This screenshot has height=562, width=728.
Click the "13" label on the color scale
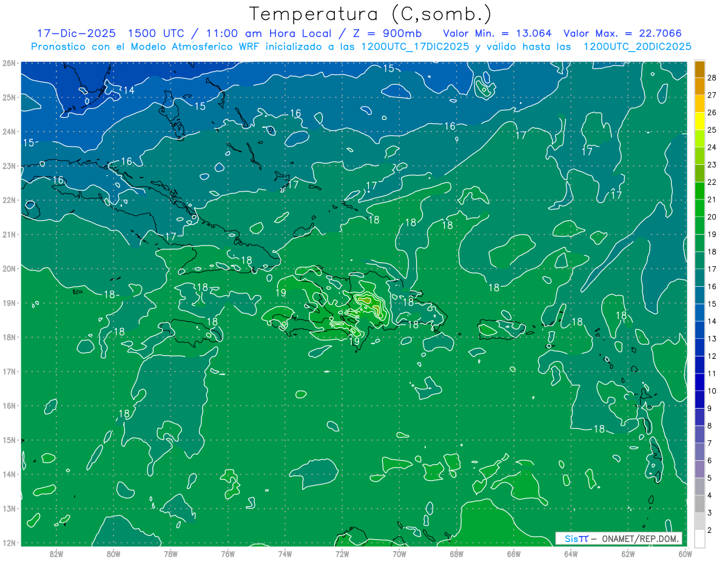click(x=712, y=338)
